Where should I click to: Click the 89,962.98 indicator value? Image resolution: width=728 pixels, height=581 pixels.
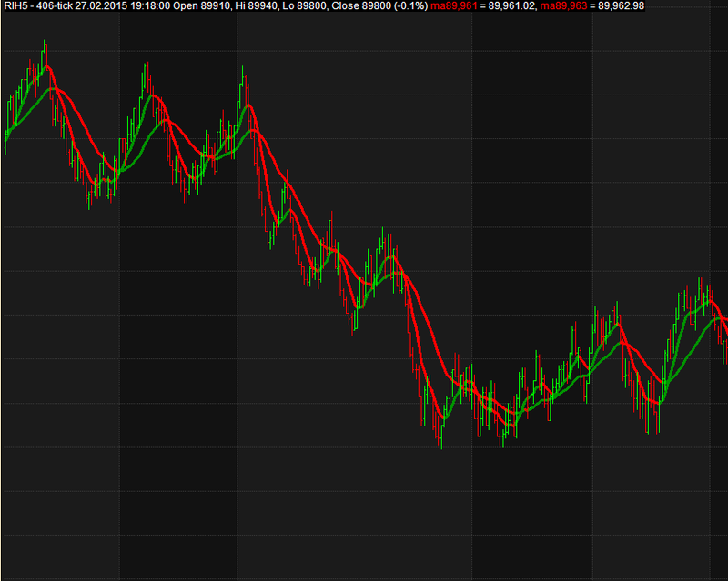point(622,6)
